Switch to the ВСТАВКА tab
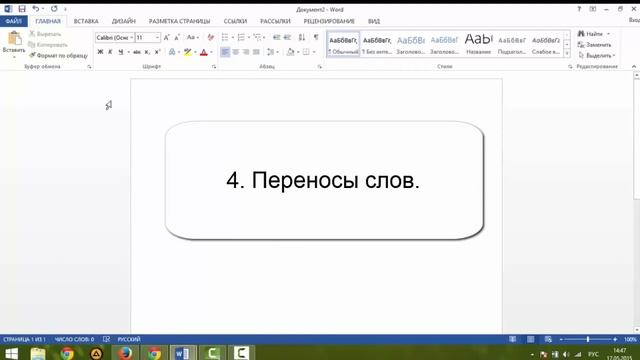This screenshot has width=640, height=360. pos(86,21)
